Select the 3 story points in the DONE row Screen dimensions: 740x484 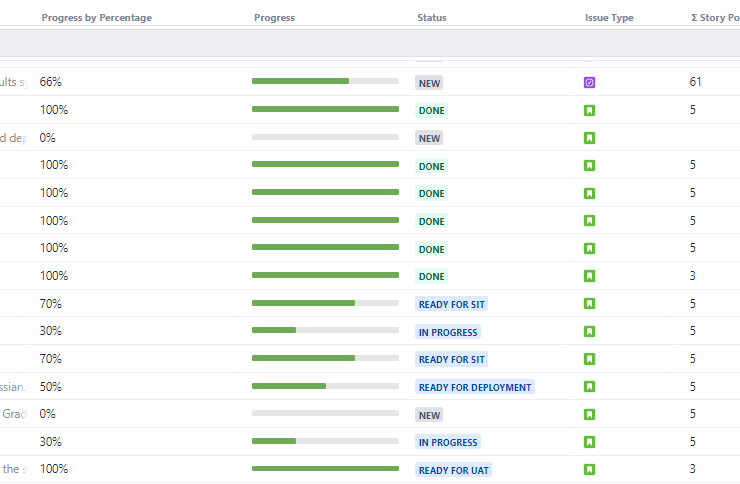tap(692, 275)
